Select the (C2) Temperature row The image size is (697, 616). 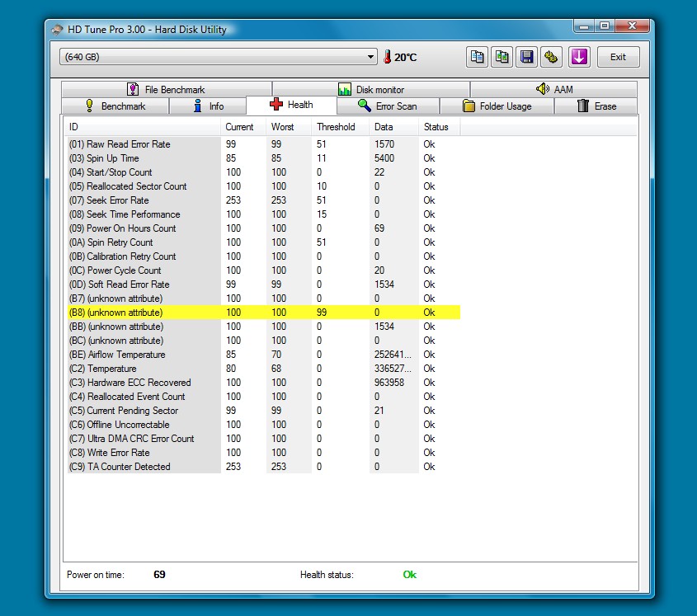click(264, 369)
